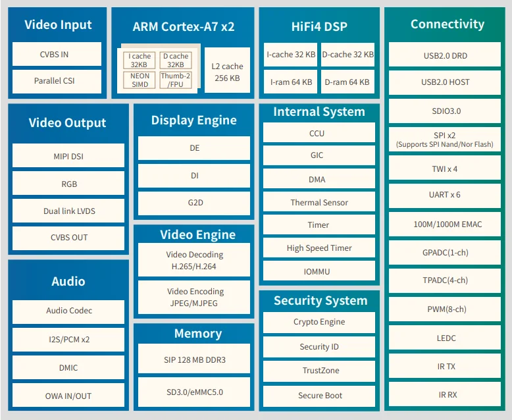Select the Audio Codec box
The image size is (512, 420).
point(68,311)
